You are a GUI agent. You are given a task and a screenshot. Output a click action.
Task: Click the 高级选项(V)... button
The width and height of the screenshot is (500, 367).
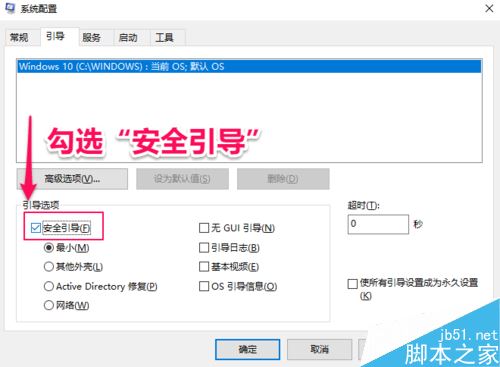click(x=72, y=179)
